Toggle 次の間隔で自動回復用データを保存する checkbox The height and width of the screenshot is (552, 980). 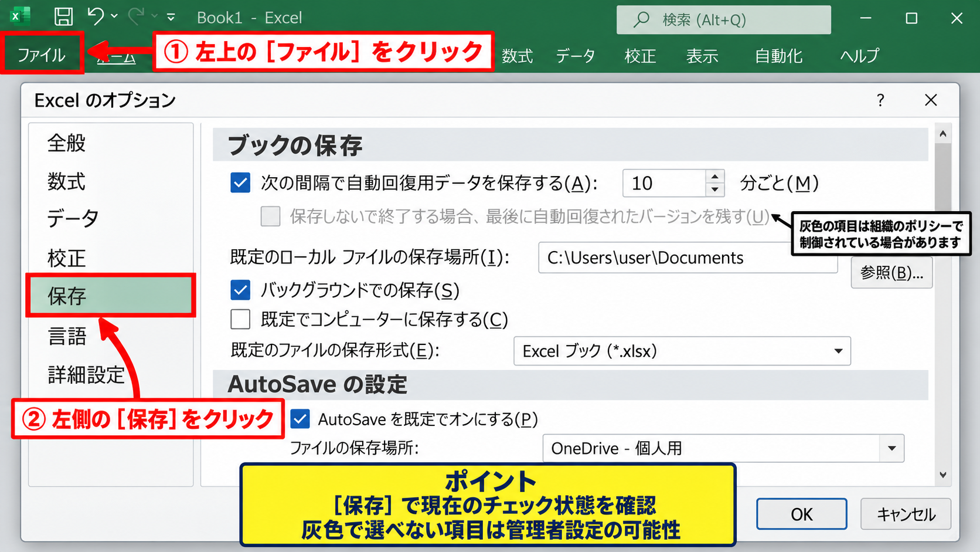[240, 183]
